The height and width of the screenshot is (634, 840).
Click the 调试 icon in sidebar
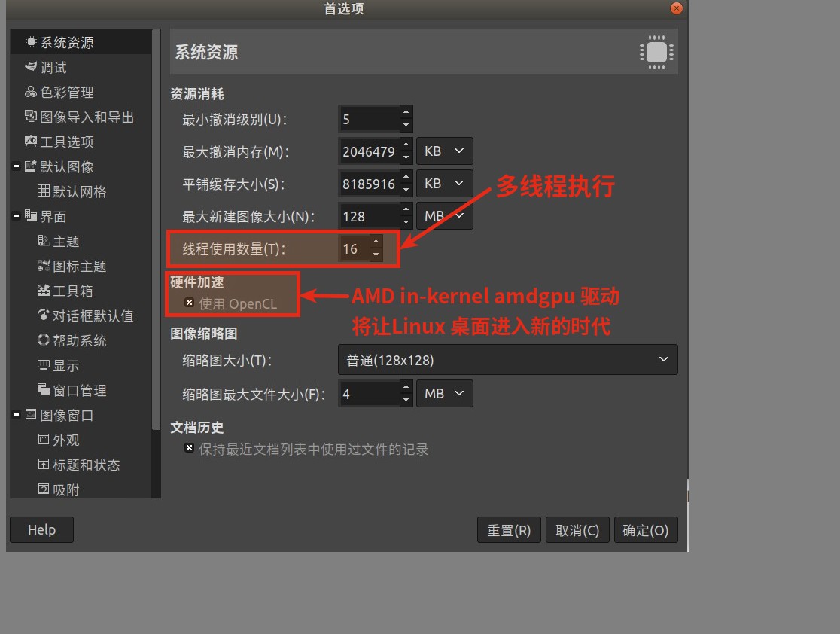click(x=31, y=66)
